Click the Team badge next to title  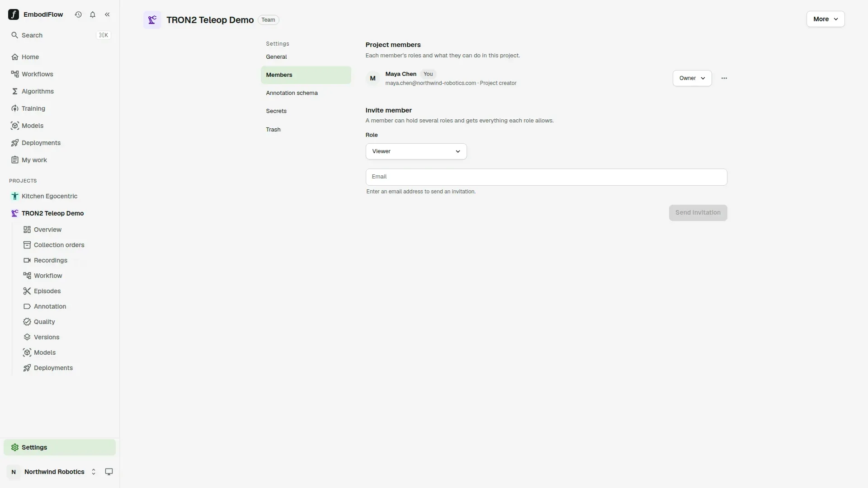[268, 20]
